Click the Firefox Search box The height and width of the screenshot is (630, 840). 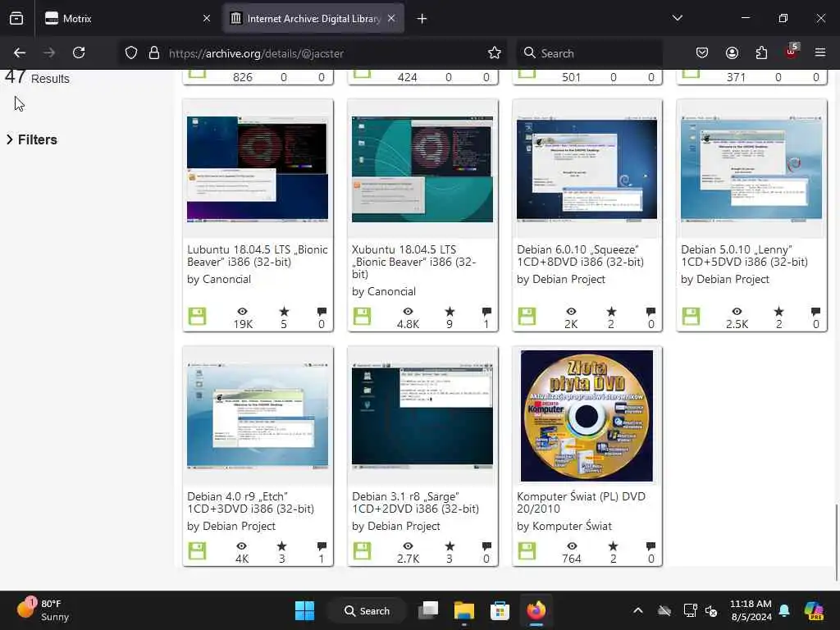pyautogui.click(x=590, y=53)
